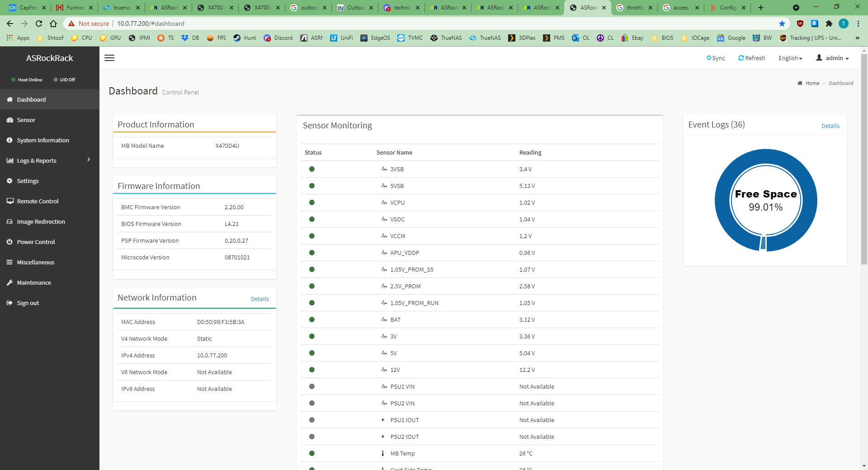This screenshot has width=868, height=470.
Task: Open Dashboard in the sidebar
Action: coord(49,99)
